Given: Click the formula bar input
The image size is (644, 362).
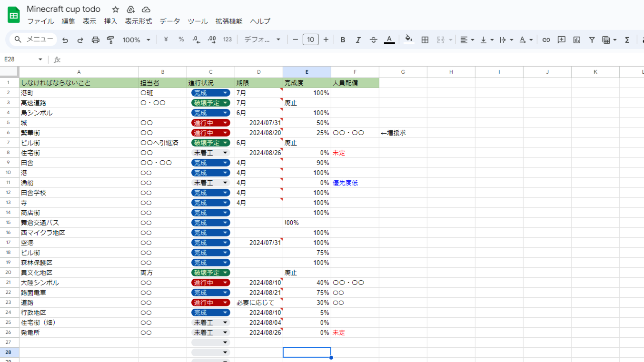Looking at the screenshot, I should [x=352, y=59].
